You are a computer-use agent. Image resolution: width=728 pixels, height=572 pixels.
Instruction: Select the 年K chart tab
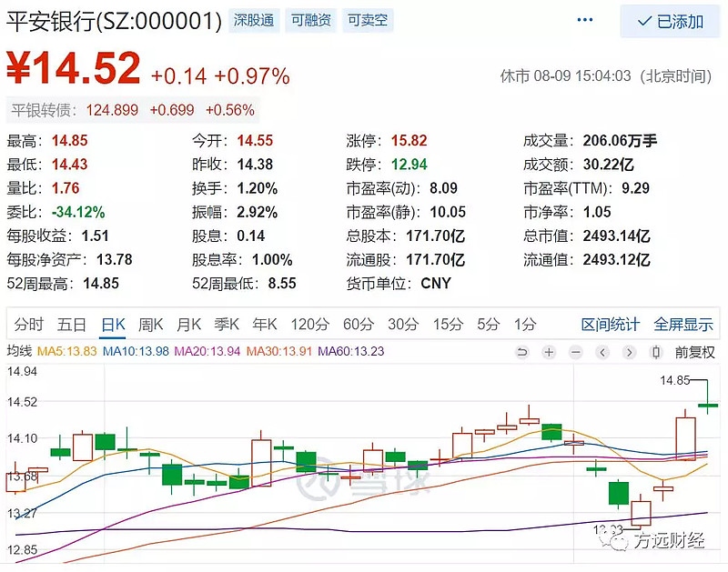tap(265, 324)
